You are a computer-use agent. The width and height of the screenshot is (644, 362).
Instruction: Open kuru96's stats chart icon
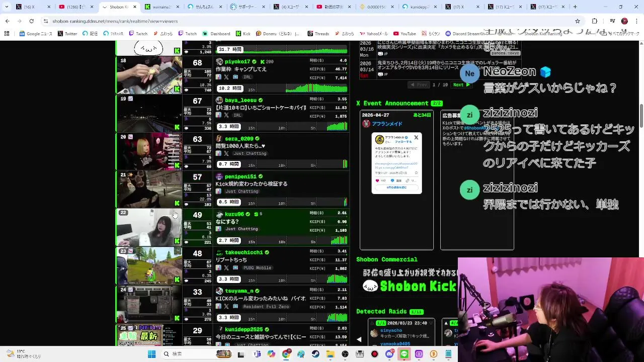[218, 229]
